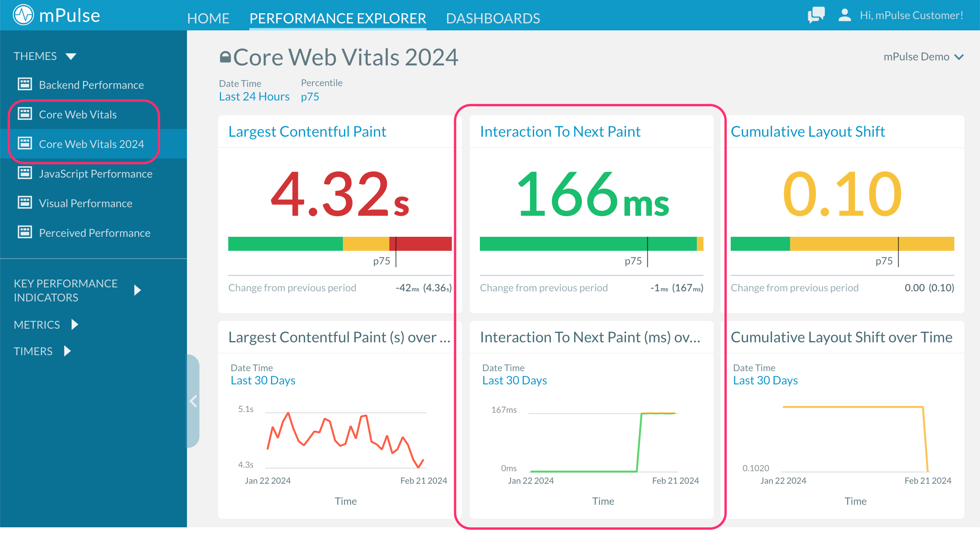Switch to the DASHBOARDS tab
Image resolution: width=980 pixels, height=546 pixels.
[493, 18]
